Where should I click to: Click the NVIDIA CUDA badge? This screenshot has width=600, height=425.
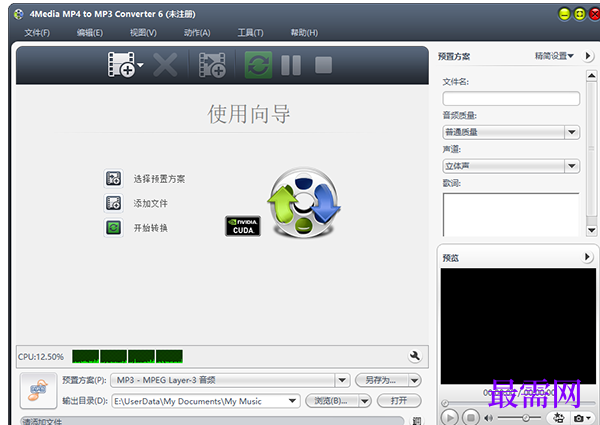coord(243,226)
